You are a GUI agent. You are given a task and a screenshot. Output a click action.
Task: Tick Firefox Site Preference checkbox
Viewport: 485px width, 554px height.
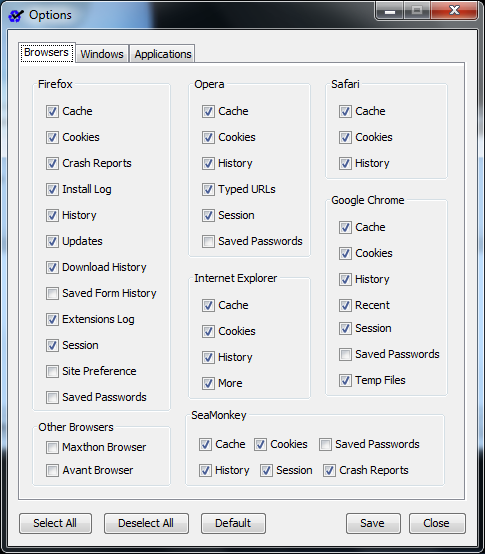52,371
